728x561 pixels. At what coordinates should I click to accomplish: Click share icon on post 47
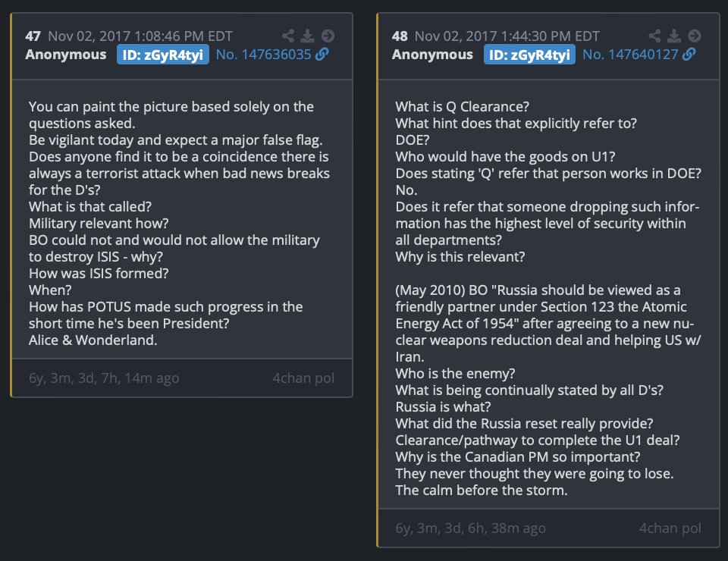point(288,36)
